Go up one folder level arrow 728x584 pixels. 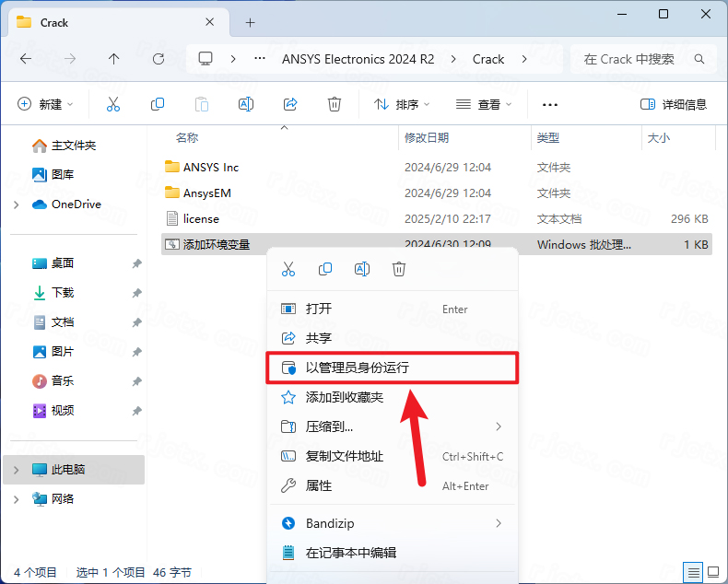click(114, 59)
